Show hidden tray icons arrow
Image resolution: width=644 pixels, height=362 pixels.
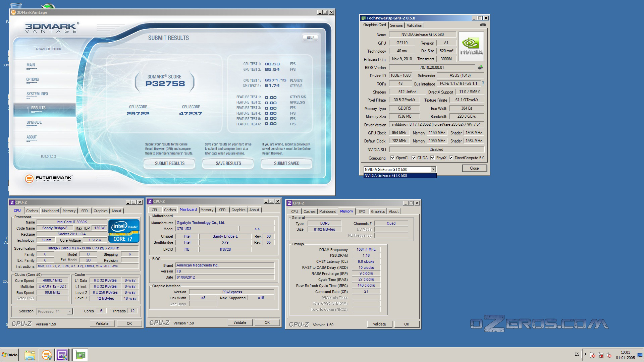click(585, 355)
